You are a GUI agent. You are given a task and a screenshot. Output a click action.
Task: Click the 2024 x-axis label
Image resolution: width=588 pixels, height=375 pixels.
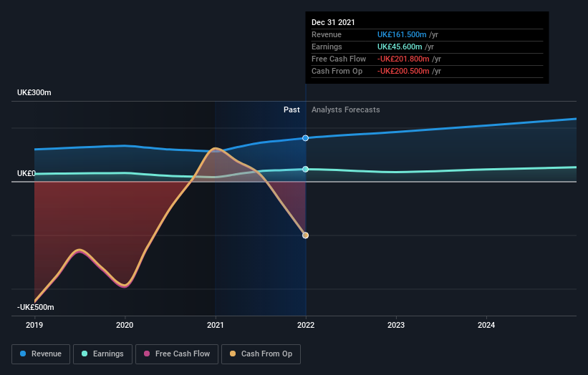click(x=486, y=325)
